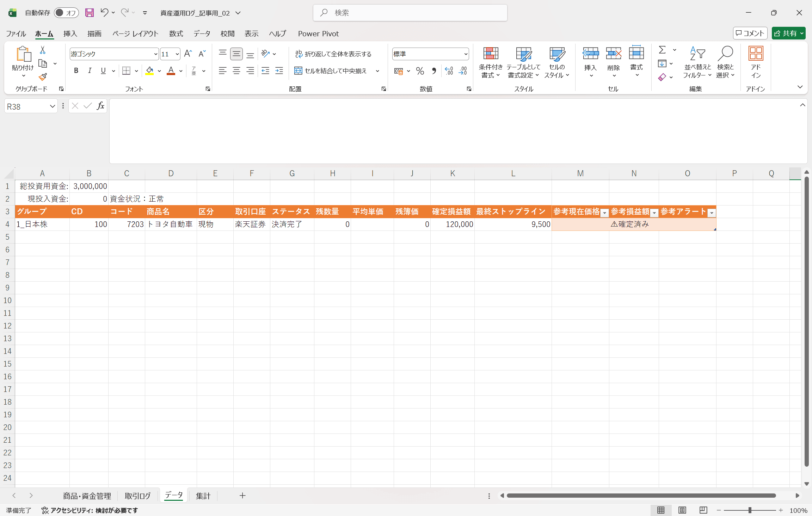Viewport: 812px width, 516px height.
Task: Open the font name dropdown (游ゴシック)
Action: coord(155,54)
